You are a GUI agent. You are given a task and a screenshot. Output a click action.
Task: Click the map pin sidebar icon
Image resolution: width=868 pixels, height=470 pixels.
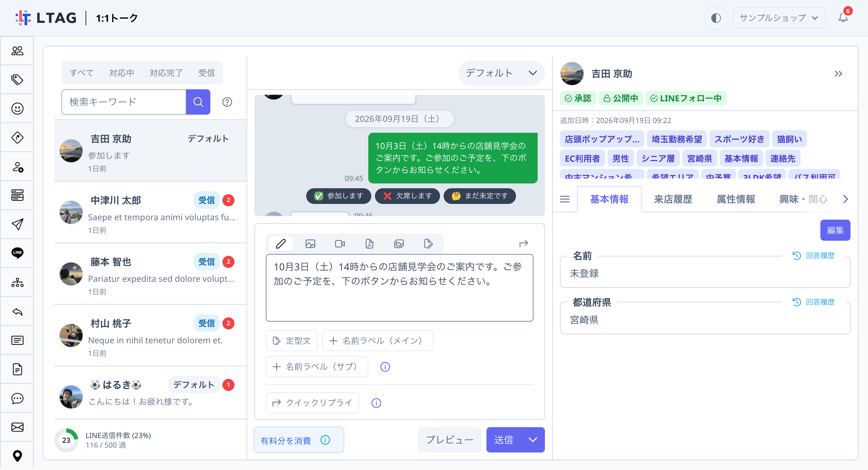17,456
